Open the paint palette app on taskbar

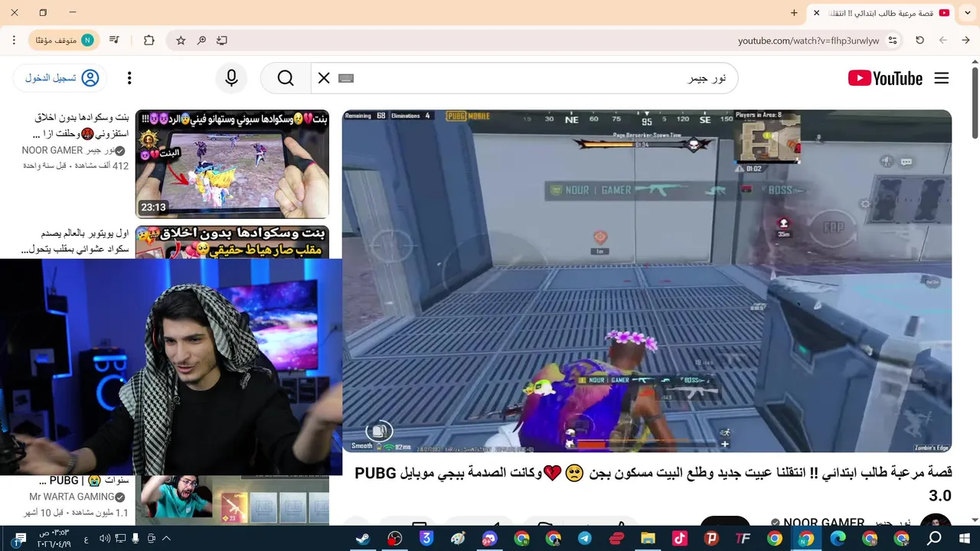(459, 538)
